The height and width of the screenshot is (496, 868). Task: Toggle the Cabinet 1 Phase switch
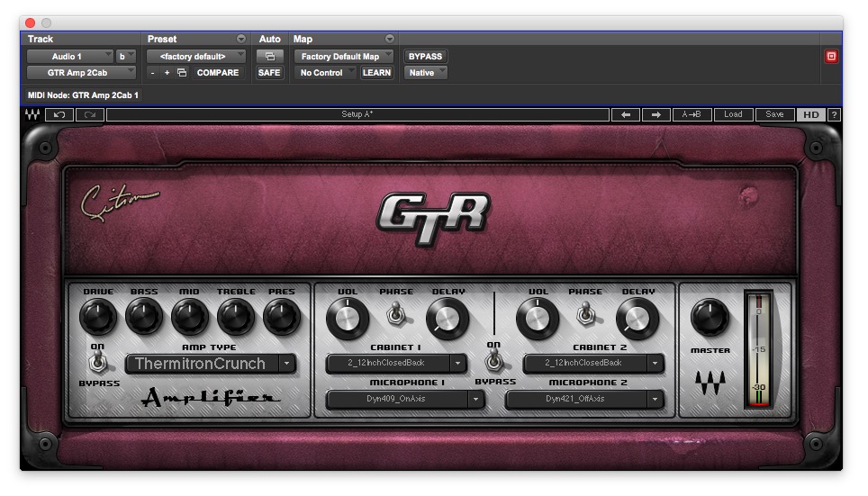[x=395, y=314]
